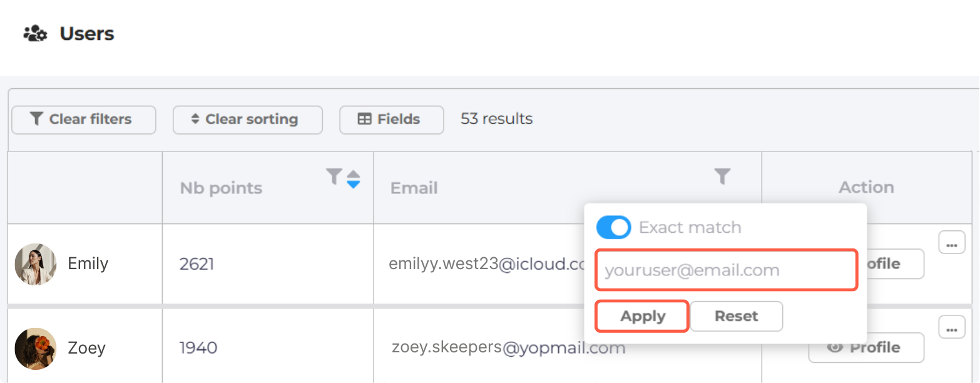Sort Nb points descending with down arrow

[354, 185]
